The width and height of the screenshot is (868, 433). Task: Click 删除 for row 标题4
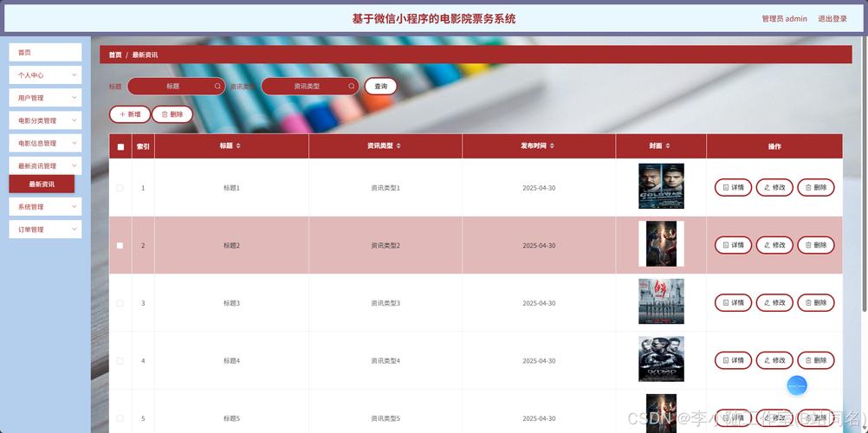click(816, 360)
